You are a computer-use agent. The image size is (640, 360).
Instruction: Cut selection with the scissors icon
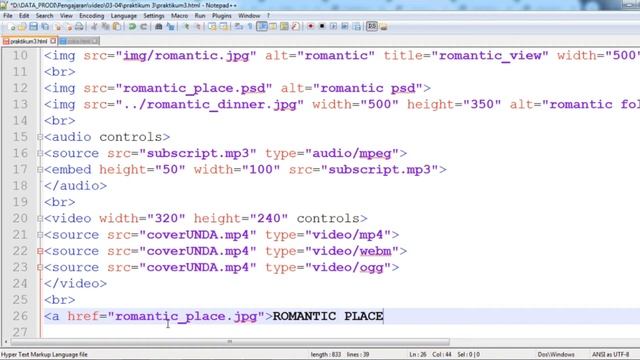94,27
